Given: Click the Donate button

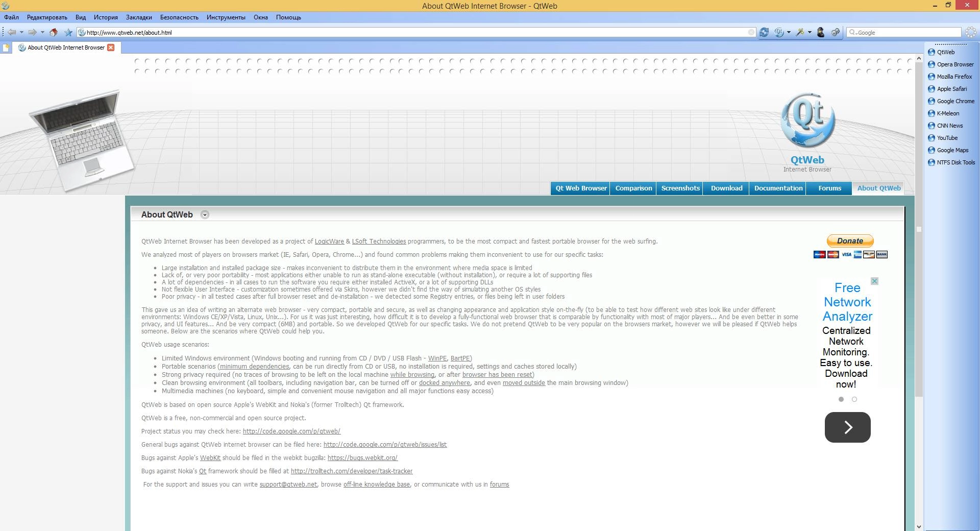Looking at the screenshot, I should coord(850,241).
